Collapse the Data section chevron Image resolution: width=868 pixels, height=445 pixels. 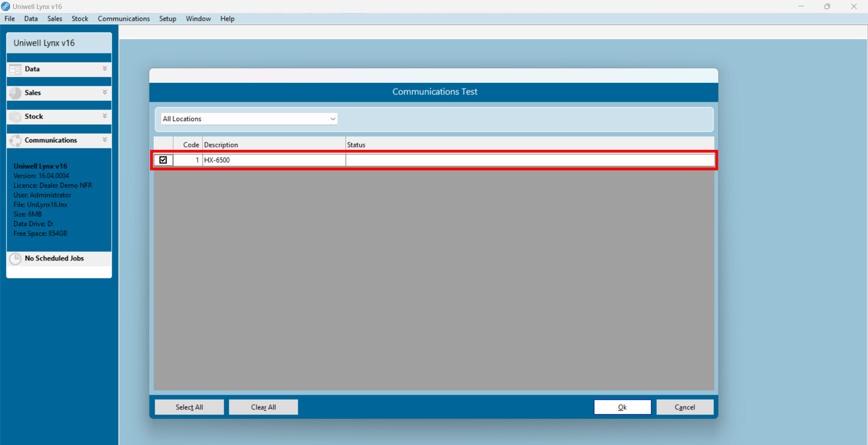[105, 69]
